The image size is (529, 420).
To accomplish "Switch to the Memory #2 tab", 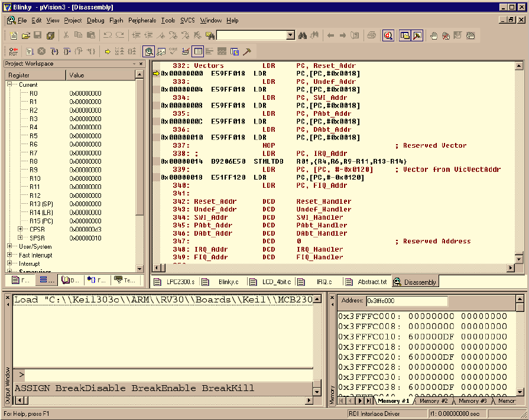I will [433, 401].
